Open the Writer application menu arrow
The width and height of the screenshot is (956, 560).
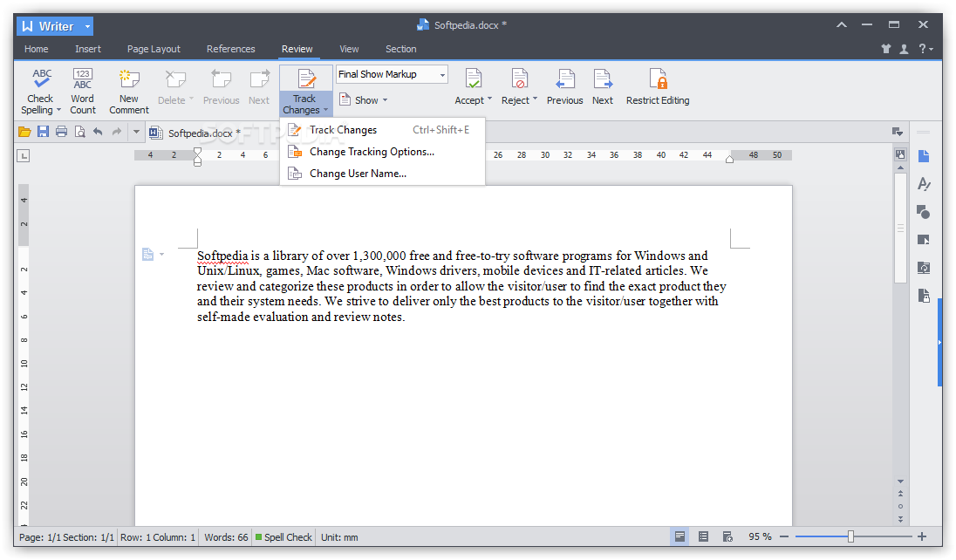tap(88, 26)
